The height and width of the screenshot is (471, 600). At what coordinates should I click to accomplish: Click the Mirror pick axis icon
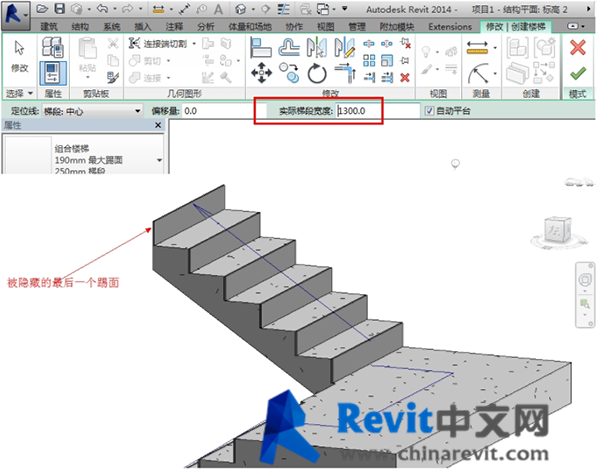317,48
